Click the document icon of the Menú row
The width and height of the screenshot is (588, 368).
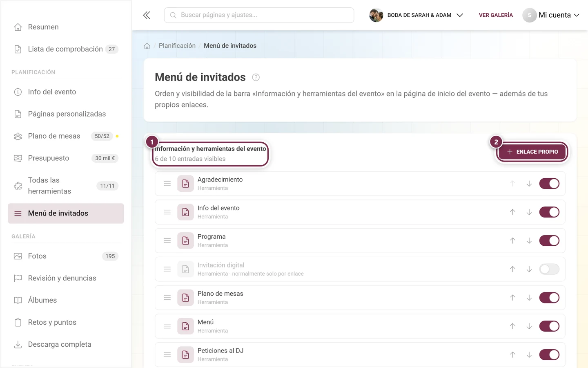(185, 326)
